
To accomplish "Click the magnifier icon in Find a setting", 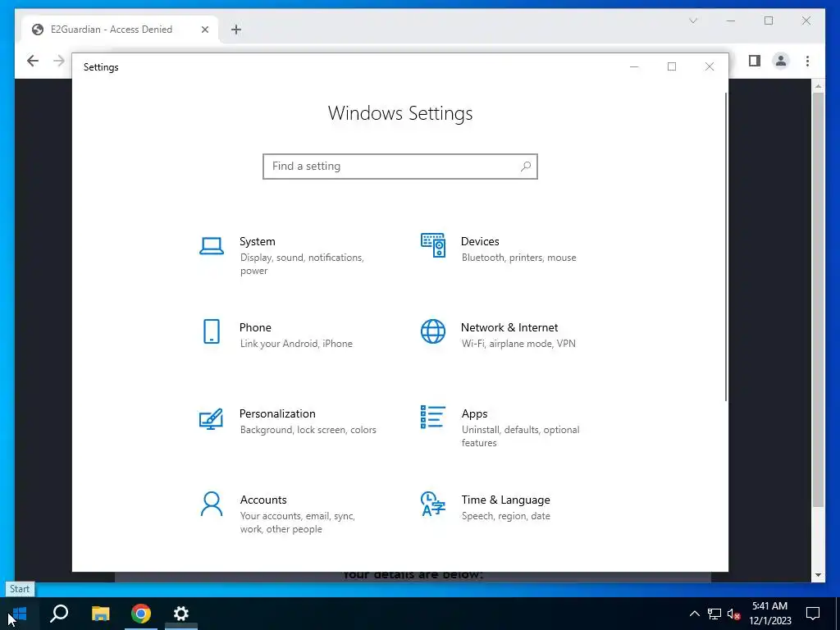I will click(526, 167).
